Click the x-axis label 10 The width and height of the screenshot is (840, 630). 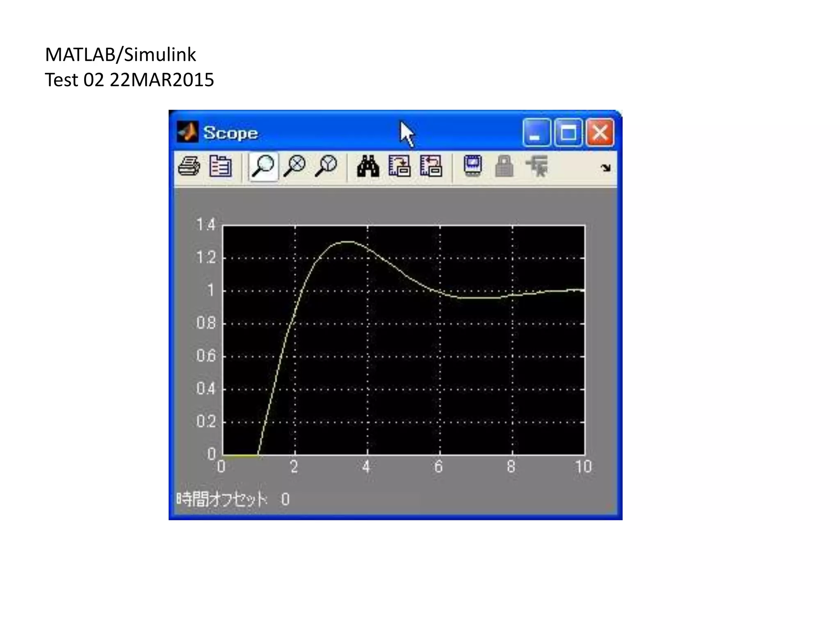(x=583, y=467)
